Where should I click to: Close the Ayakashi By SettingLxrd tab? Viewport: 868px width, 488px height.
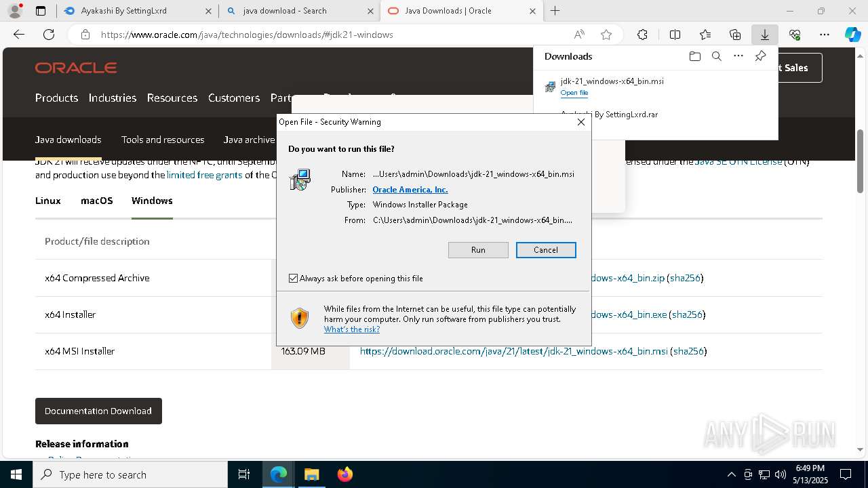tap(208, 11)
